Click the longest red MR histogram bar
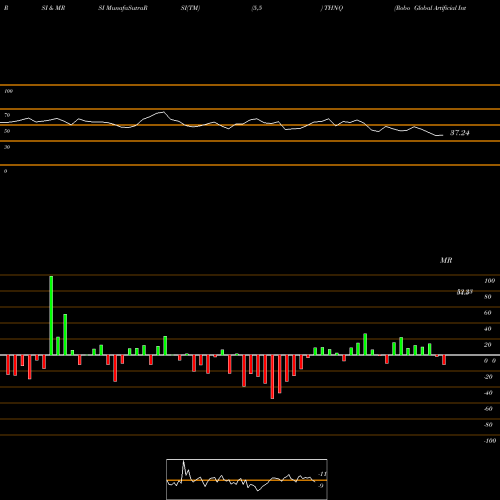 pyautogui.click(x=272, y=377)
